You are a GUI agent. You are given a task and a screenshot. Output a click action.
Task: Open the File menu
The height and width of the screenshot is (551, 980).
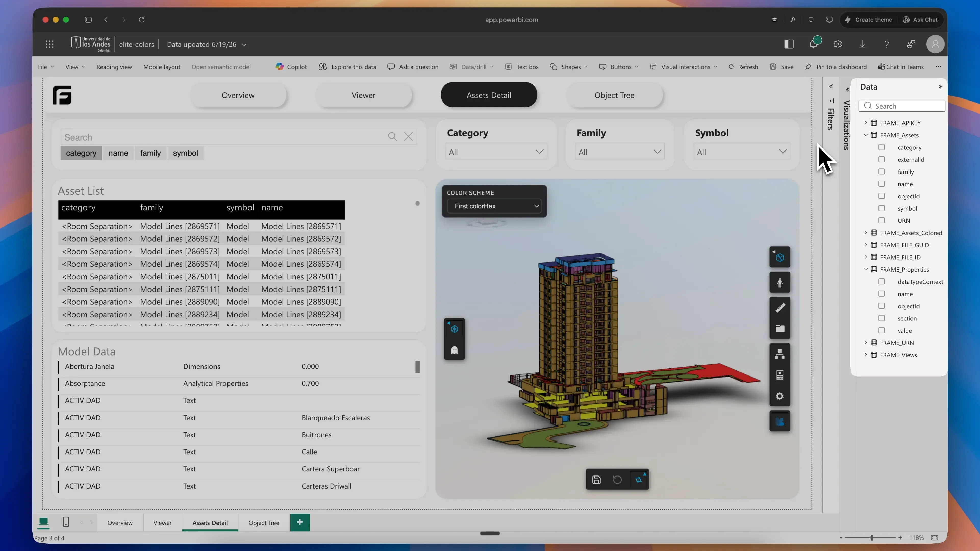coord(46,67)
